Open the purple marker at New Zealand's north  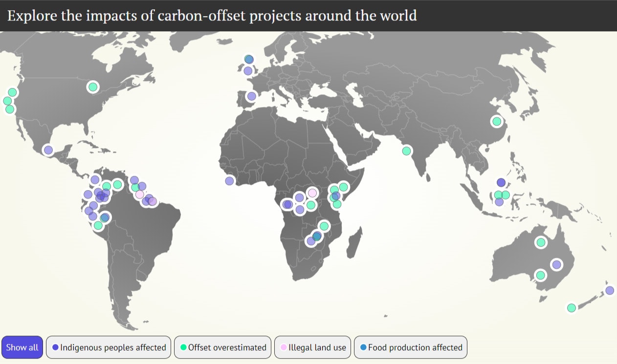(x=609, y=290)
